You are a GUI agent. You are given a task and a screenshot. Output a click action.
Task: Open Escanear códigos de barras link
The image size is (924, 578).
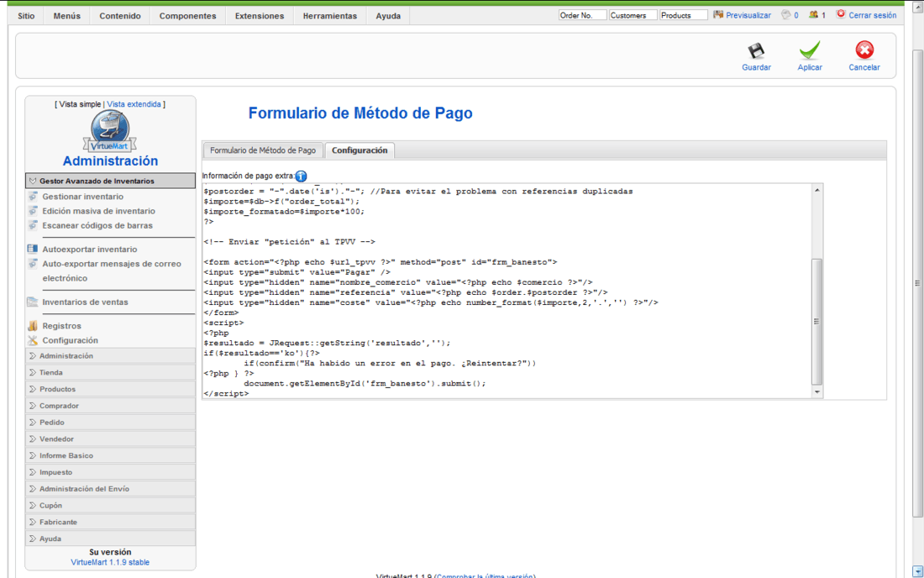[97, 226]
